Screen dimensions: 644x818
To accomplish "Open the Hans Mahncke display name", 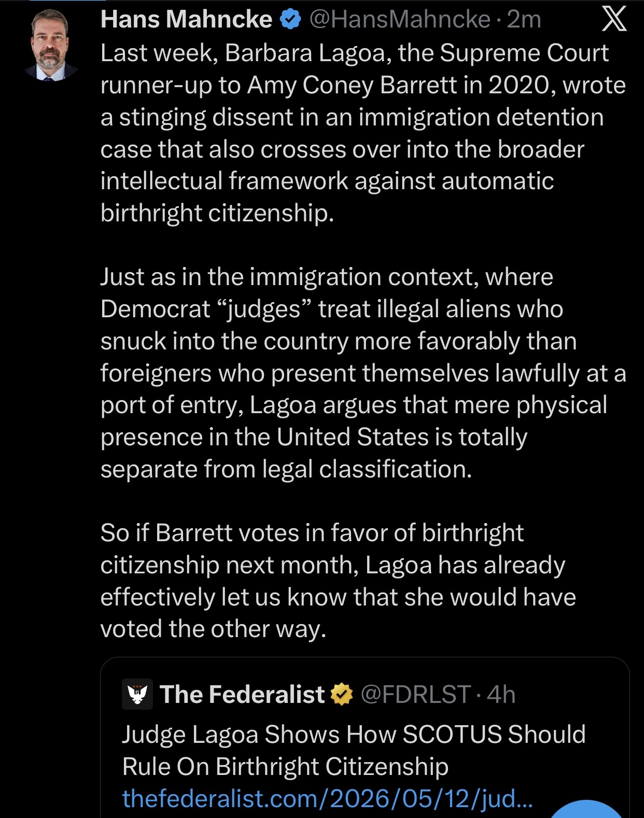I will tap(186, 19).
